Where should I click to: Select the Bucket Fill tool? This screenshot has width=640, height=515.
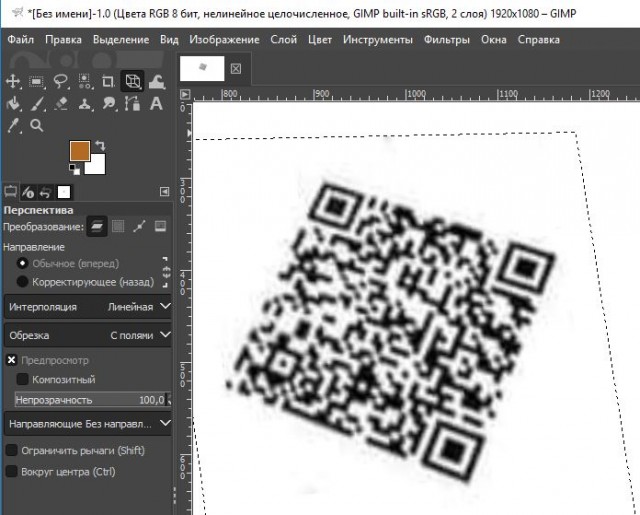point(13,104)
